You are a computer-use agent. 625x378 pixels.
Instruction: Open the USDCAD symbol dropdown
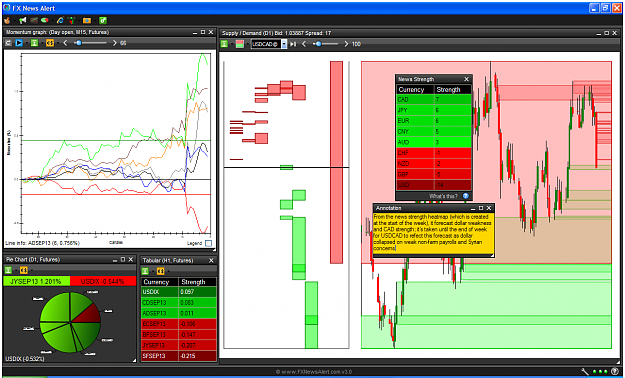[x=284, y=44]
